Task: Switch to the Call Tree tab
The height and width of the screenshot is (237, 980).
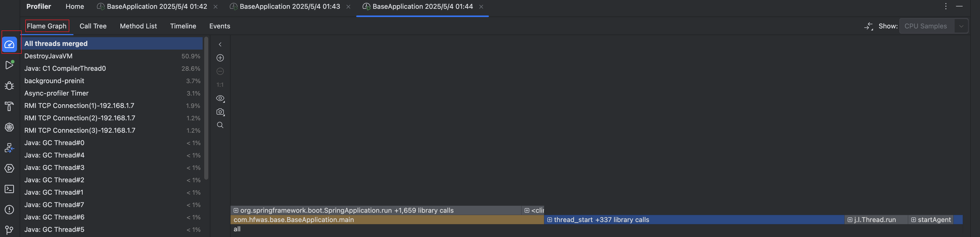Action: (x=93, y=26)
